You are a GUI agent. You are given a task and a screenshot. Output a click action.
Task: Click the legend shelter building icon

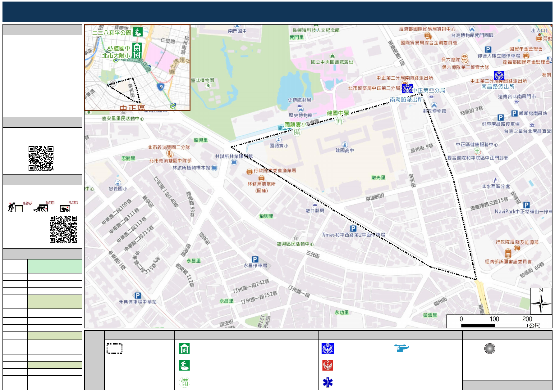pyautogui.click(x=184, y=349)
